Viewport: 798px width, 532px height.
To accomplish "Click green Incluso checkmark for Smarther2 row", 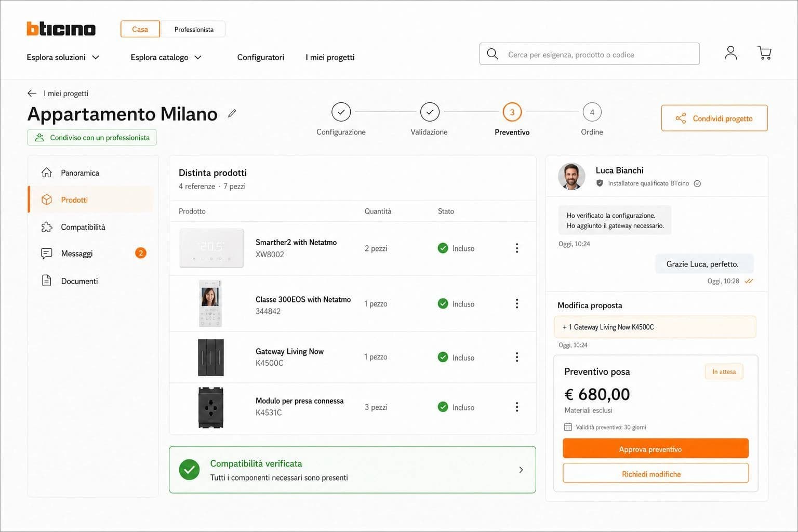I will click(x=443, y=248).
